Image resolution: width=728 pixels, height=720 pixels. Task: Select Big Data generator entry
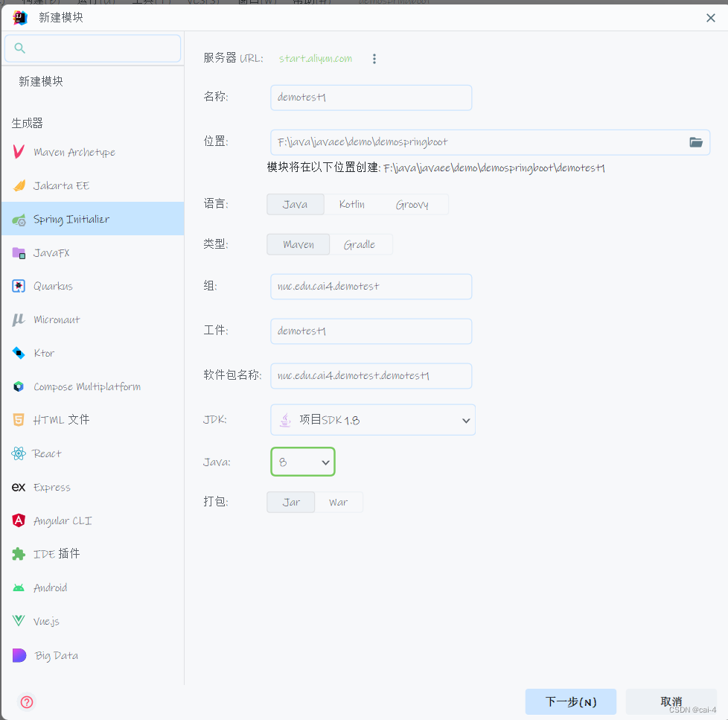(x=93, y=655)
